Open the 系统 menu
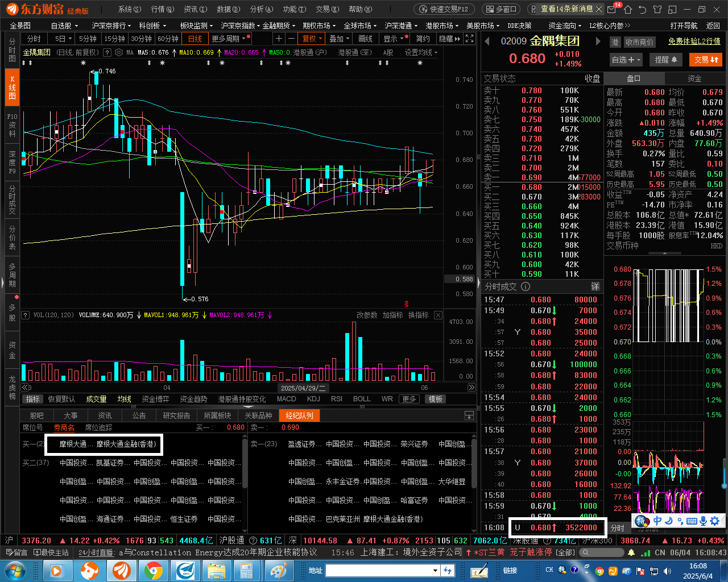Viewport: 728px width, 582px height. pyautogui.click(x=129, y=9)
